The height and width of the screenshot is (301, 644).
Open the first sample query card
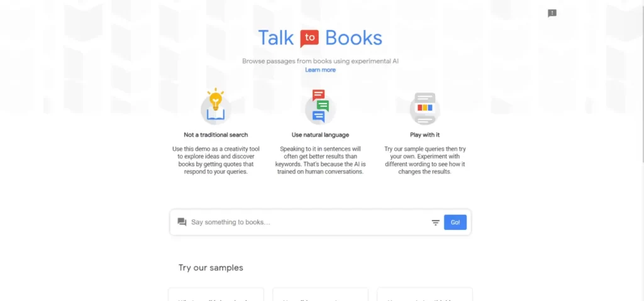click(216, 295)
